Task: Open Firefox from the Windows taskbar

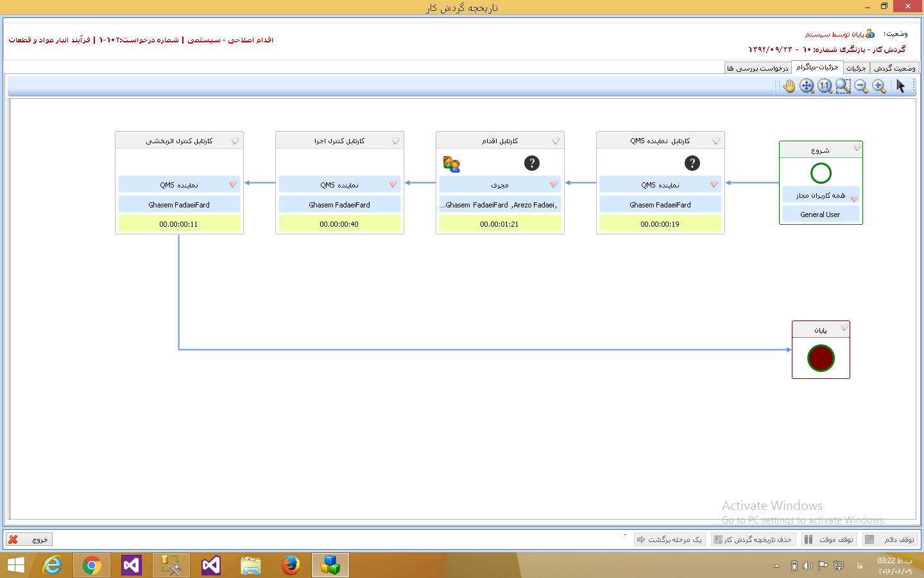Action: click(x=290, y=565)
